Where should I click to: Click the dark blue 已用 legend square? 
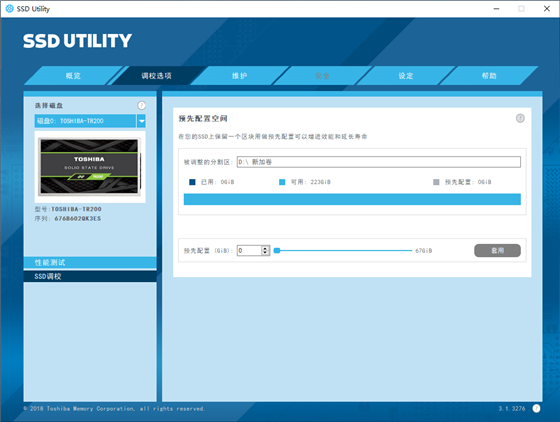click(x=192, y=182)
